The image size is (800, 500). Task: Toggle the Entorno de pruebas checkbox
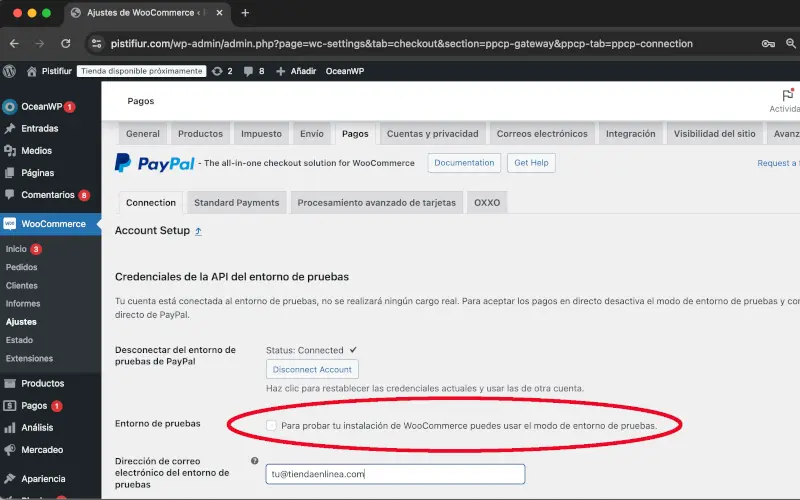click(271, 426)
